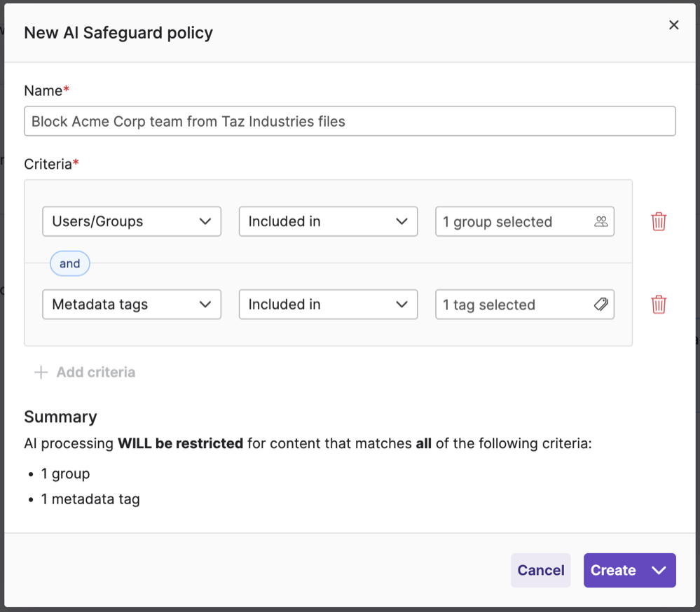The width and height of the screenshot is (700, 612).
Task: Open the "1 group selected" picker
Action: click(x=515, y=222)
